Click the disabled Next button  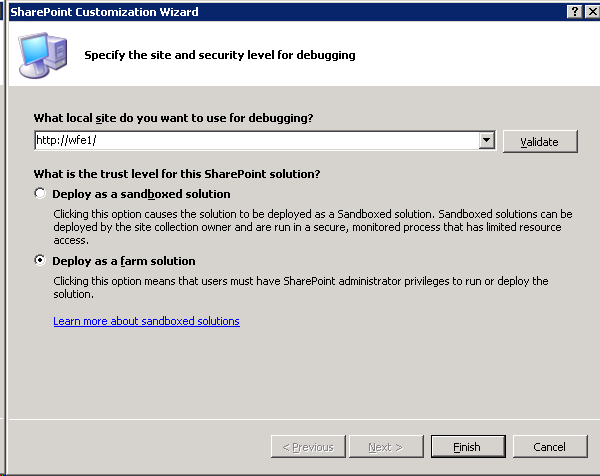(386, 446)
